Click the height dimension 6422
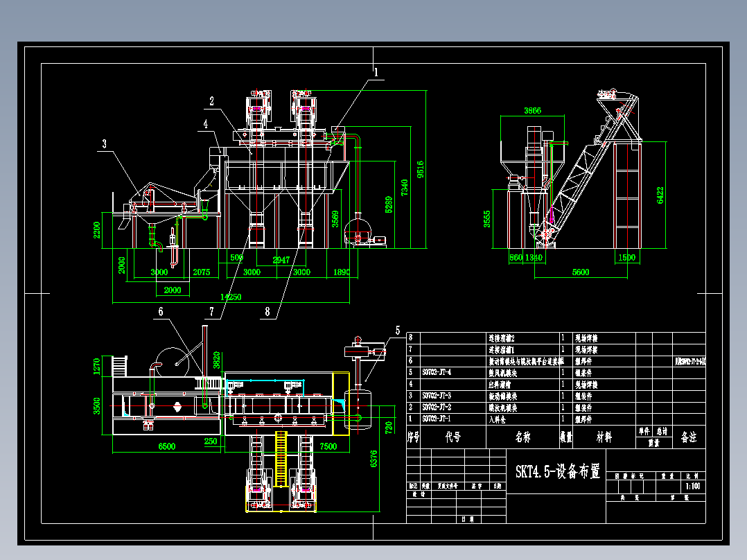Image resolution: width=747 pixels, height=560 pixels. tap(660, 195)
